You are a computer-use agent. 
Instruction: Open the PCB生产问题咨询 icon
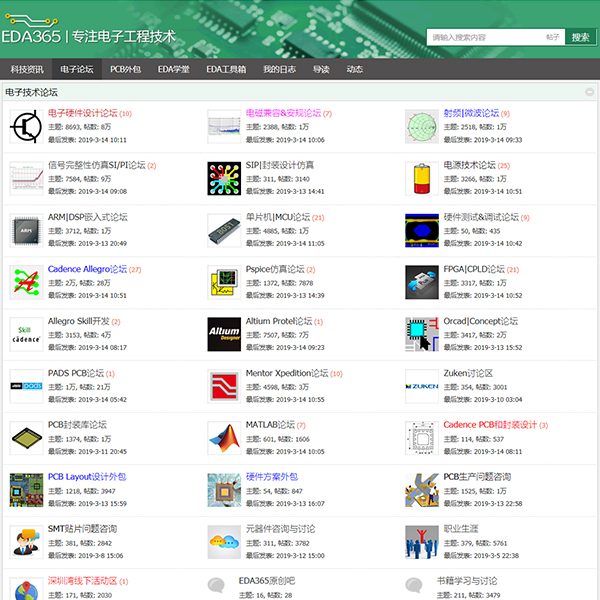pyautogui.click(x=422, y=490)
